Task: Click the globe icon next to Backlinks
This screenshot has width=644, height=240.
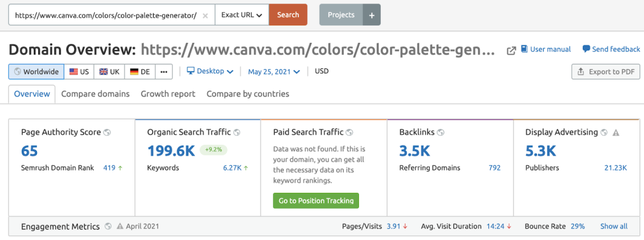Action: [x=441, y=132]
